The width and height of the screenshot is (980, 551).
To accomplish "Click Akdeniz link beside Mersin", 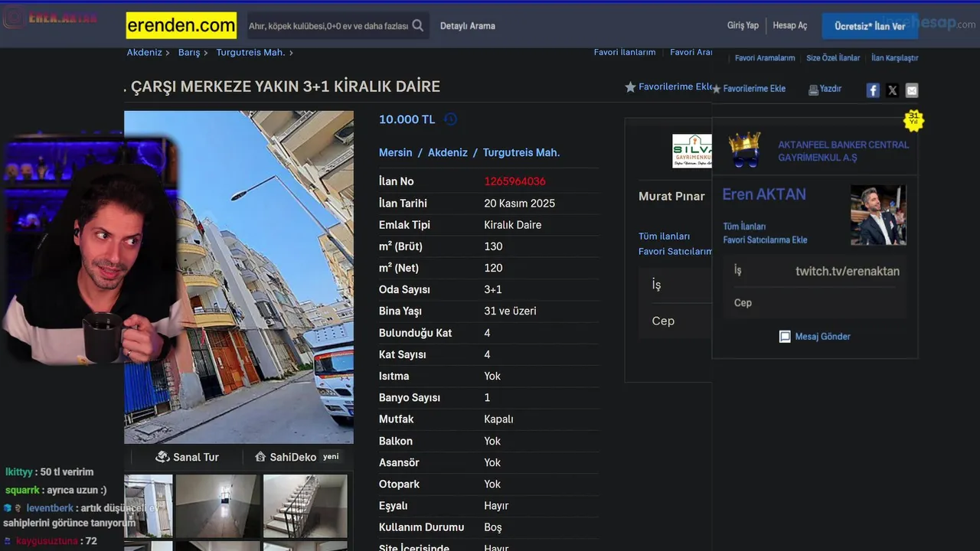I will (x=448, y=152).
